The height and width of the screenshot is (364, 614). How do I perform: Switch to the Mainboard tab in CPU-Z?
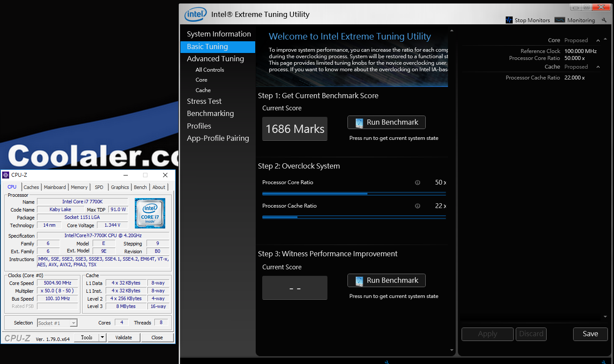(x=55, y=187)
